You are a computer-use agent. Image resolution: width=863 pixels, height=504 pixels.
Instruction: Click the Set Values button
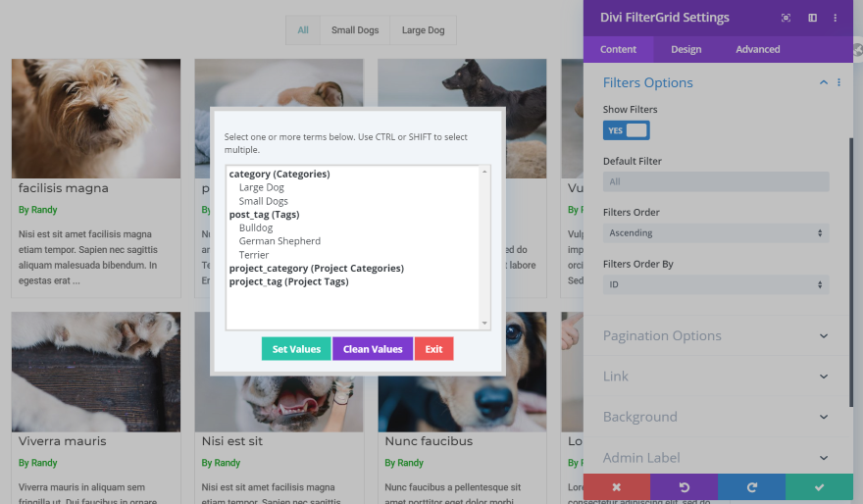click(x=296, y=349)
